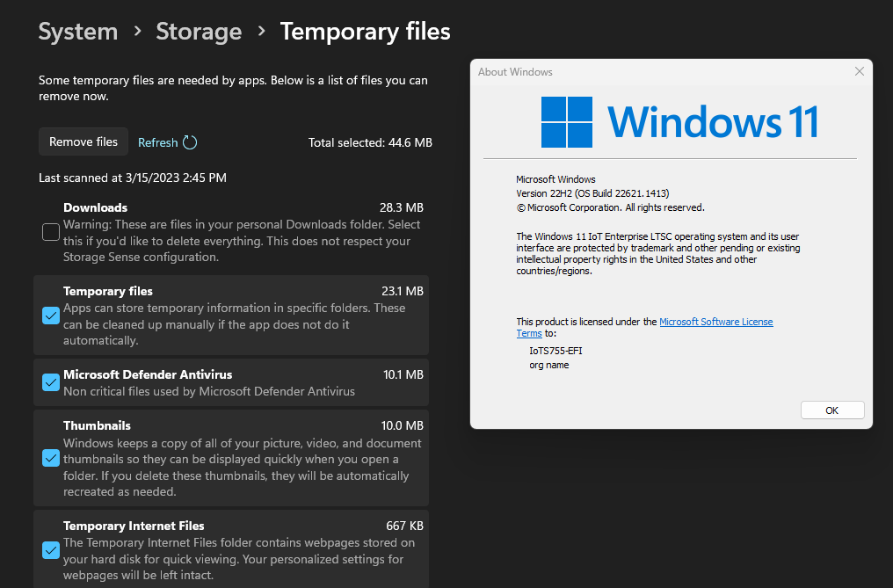
Task: Click the breadcrumb chevron after Storage
Action: pyautogui.click(x=261, y=32)
